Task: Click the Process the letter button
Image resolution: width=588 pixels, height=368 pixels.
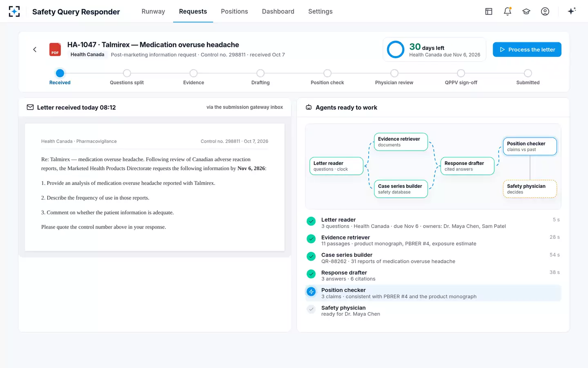Action: (527, 49)
